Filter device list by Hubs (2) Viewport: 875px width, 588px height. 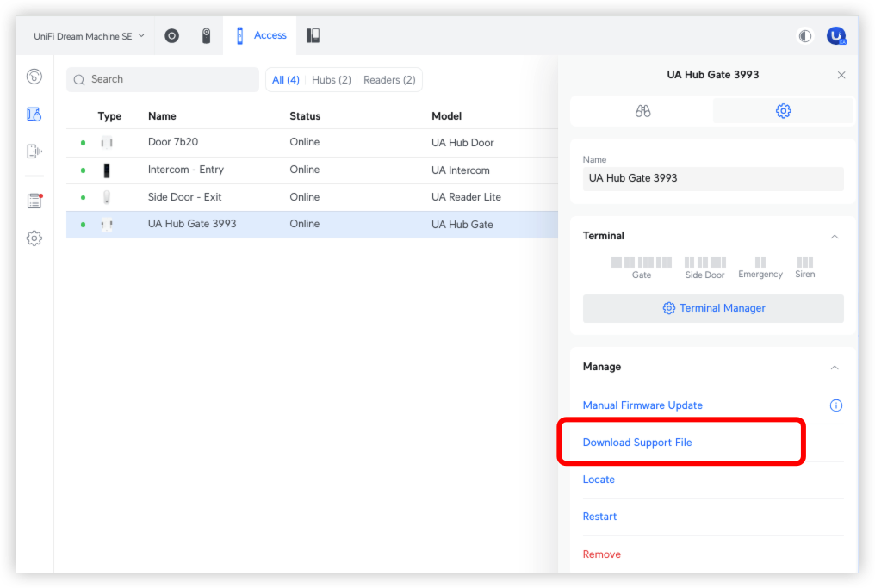point(331,80)
